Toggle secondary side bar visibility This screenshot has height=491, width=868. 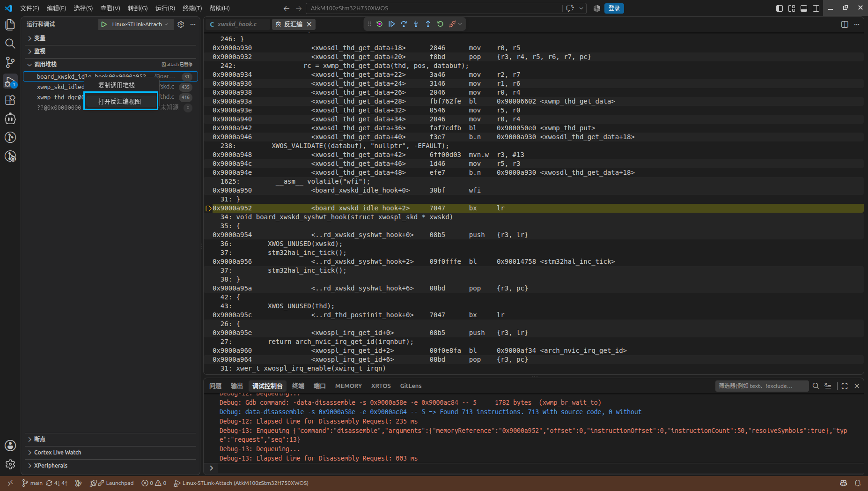pos(816,8)
